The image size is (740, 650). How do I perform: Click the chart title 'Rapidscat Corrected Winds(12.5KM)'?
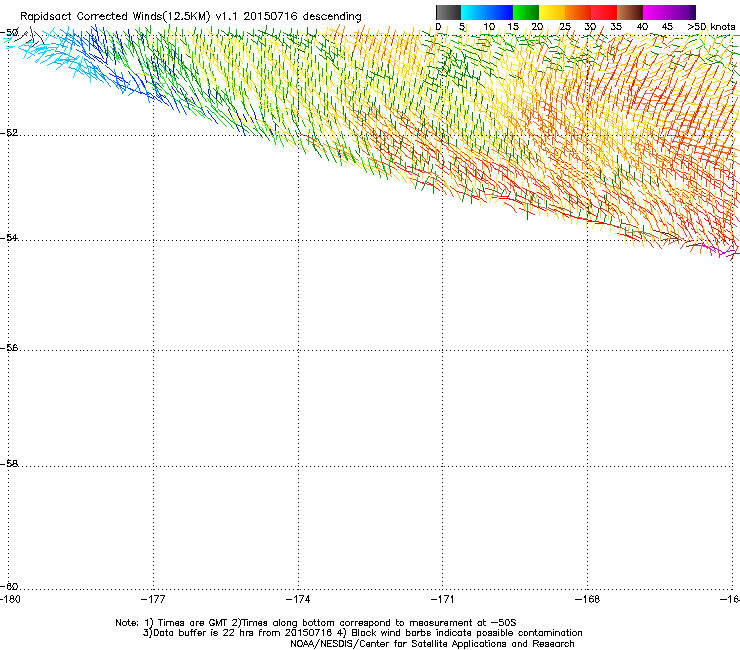click(x=115, y=16)
